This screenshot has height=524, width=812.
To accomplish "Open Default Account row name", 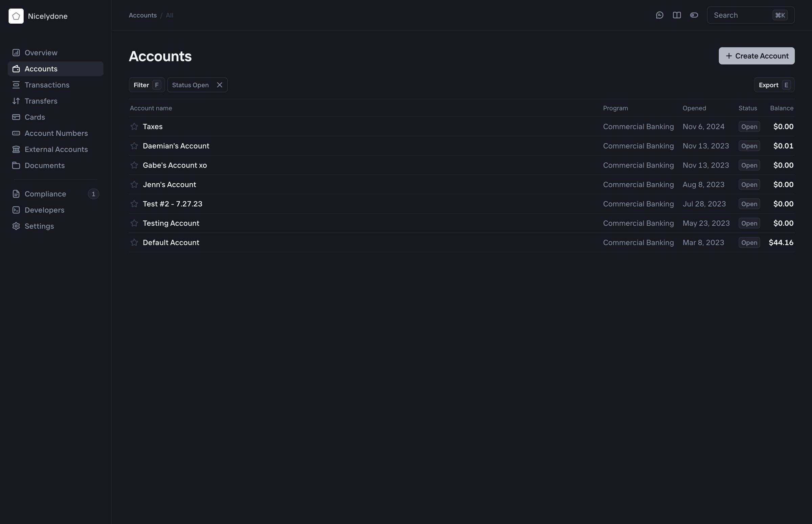I will click(x=171, y=243).
